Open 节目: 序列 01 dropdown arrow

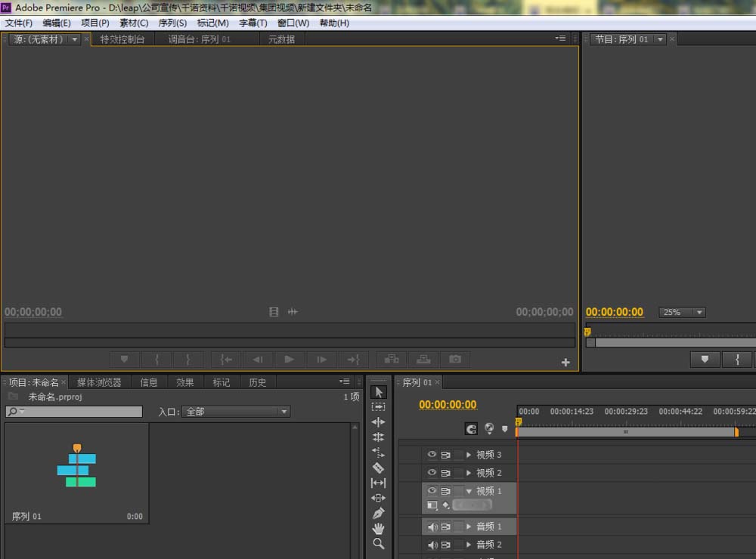[x=660, y=39]
